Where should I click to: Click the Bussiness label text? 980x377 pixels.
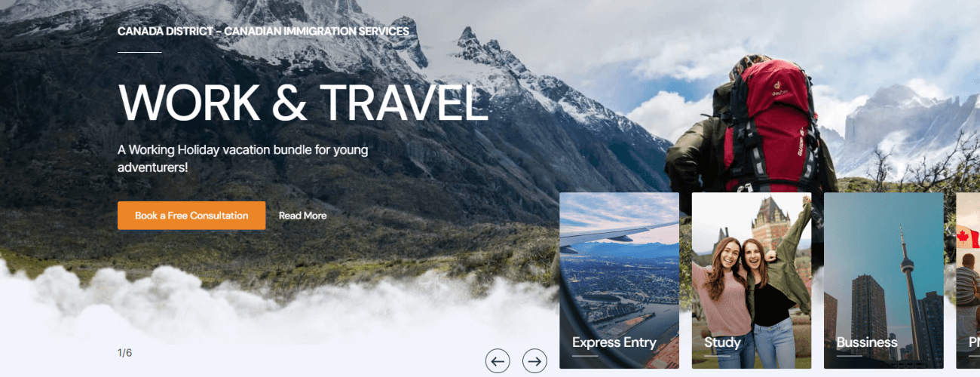[x=867, y=342]
